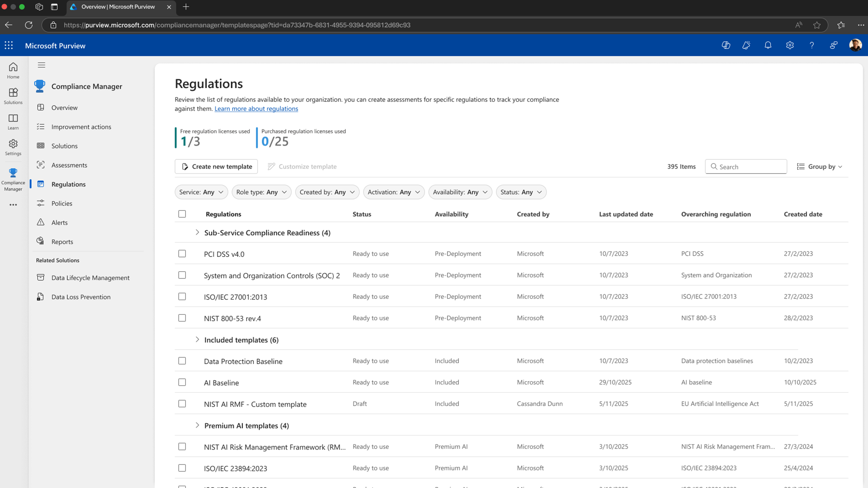Screen dimensions: 868x488
Task: Open the Service: Any filter dropdown
Action: coord(201,192)
